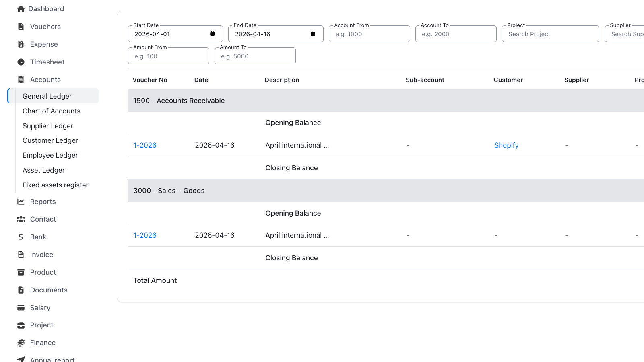The width and height of the screenshot is (644, 362).
Task: Click the Amount From input
Action: (x=169, y=56)
